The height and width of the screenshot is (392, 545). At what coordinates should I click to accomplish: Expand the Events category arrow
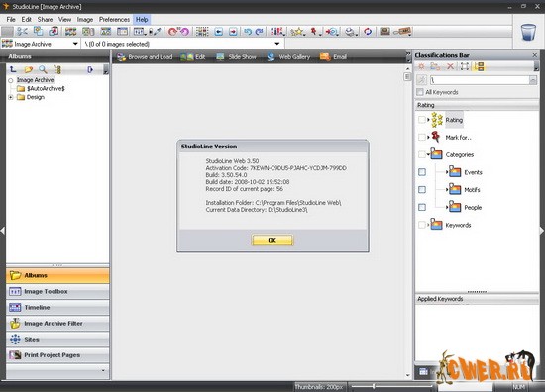click(x=447, y=172)
